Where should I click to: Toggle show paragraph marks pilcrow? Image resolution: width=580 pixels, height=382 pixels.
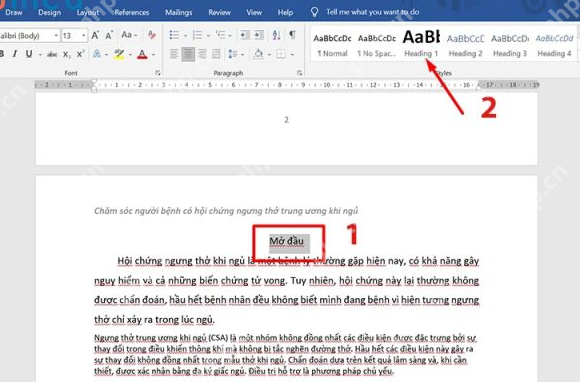[x=292, y=35]
